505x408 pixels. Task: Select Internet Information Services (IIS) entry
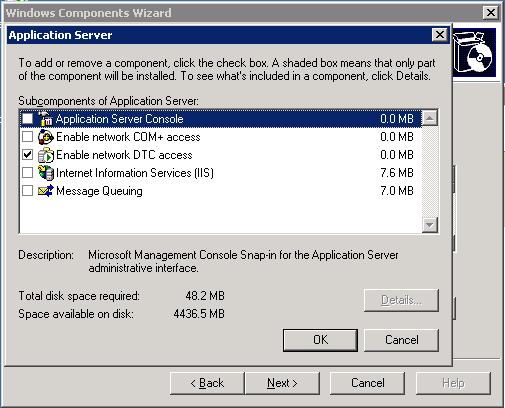pyautogui.click(x=220, y=173)
